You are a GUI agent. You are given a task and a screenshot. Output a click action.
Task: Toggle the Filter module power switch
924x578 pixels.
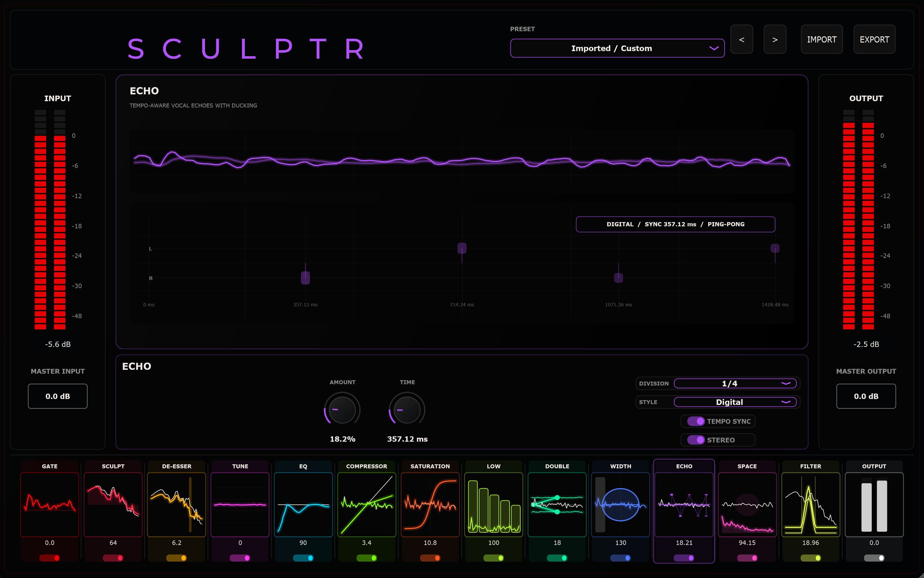[x=811, y=558]
